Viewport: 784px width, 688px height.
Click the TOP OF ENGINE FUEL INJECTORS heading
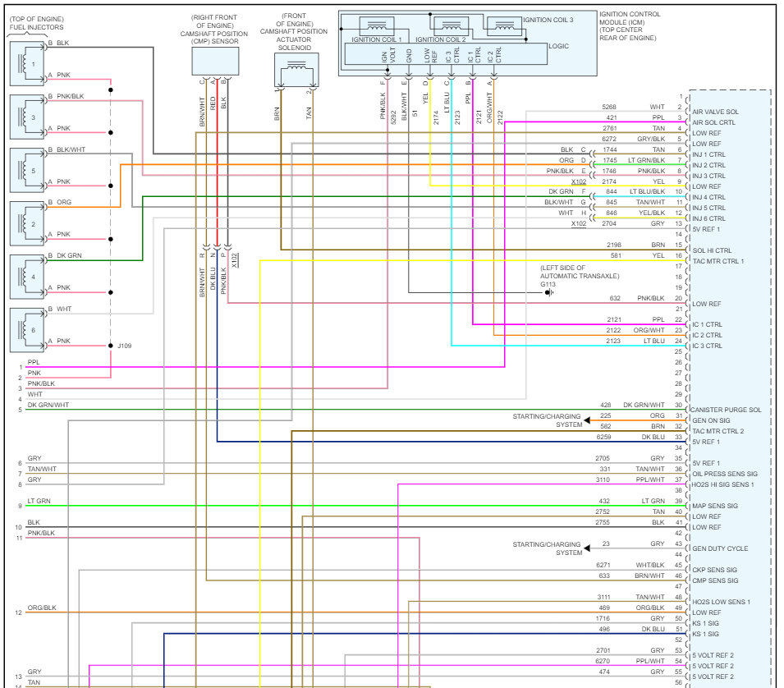click(x=36, y=23)
